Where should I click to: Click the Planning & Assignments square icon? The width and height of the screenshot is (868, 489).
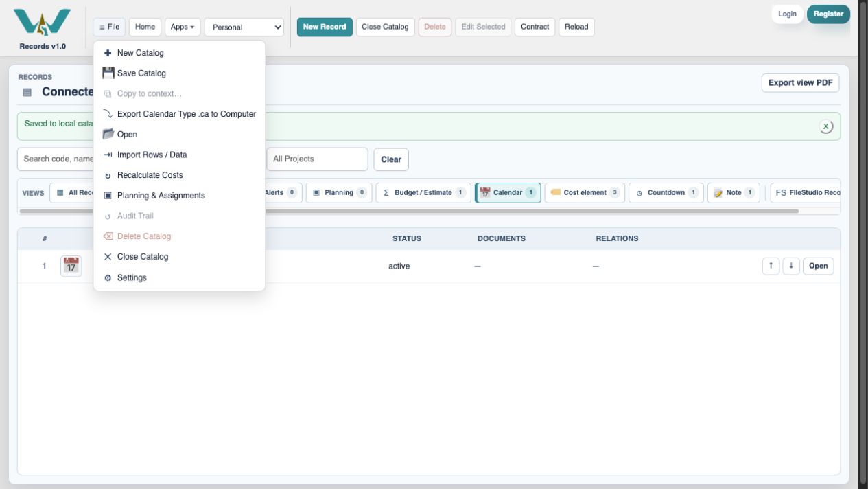(108, 196)
